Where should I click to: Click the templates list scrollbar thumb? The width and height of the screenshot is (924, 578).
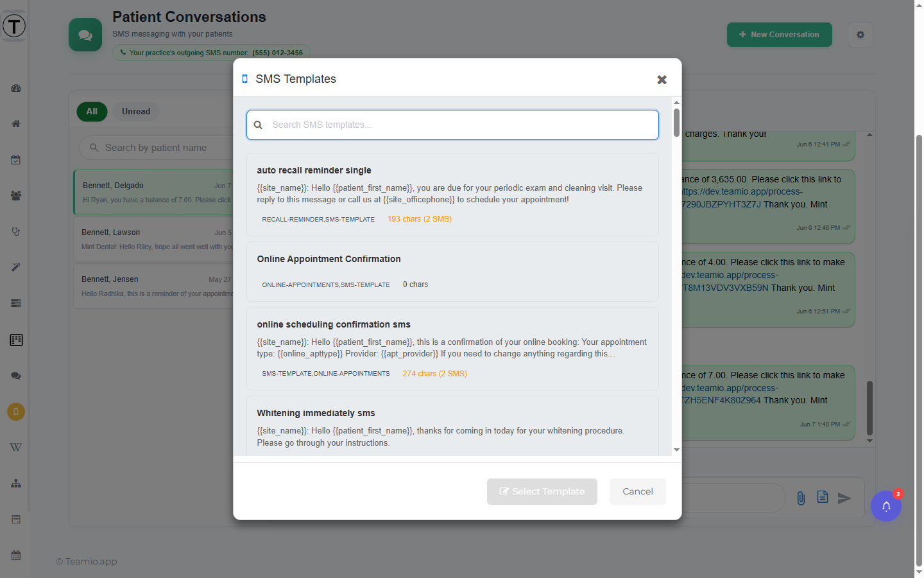click(676, 123)
